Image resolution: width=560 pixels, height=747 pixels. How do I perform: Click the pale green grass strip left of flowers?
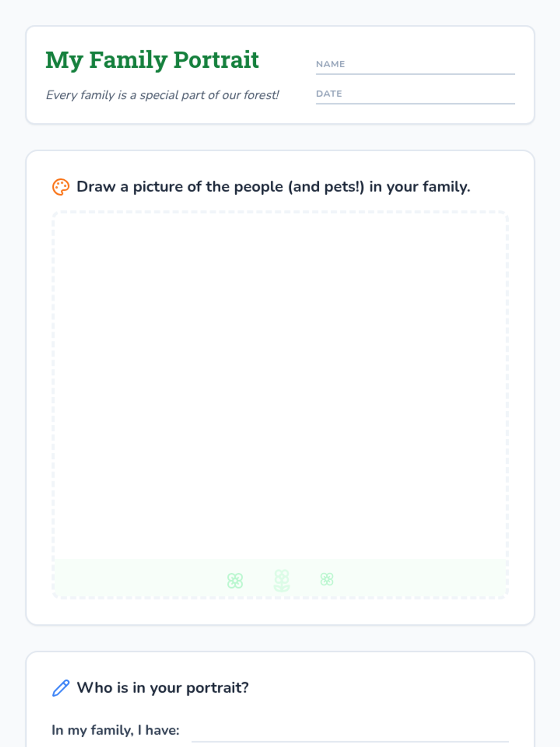click(140, 578)
